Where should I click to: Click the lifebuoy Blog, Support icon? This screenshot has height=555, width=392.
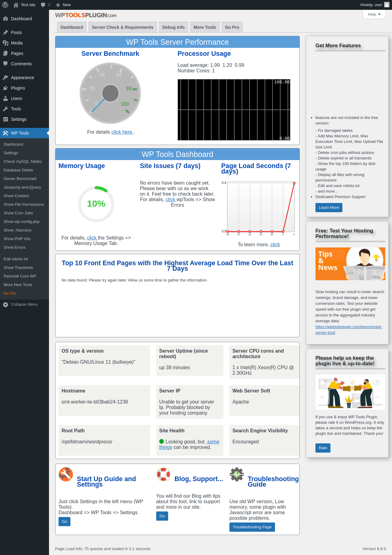point(164,474)
